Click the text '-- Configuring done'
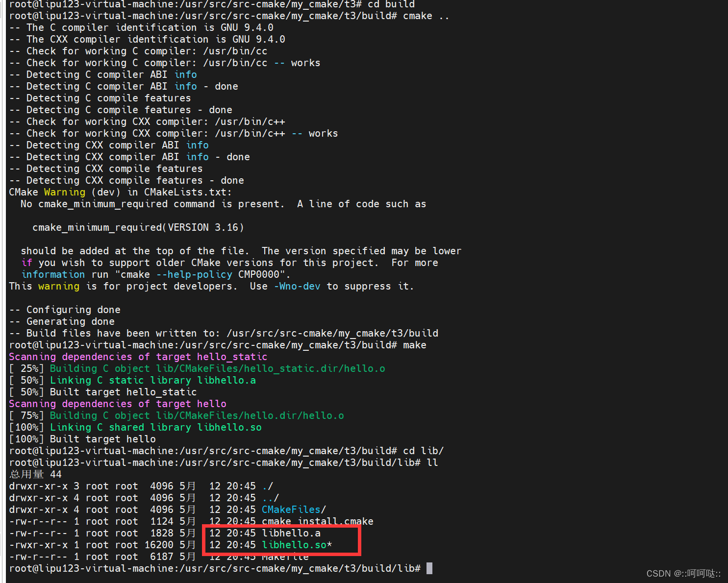 click(65, 310)
